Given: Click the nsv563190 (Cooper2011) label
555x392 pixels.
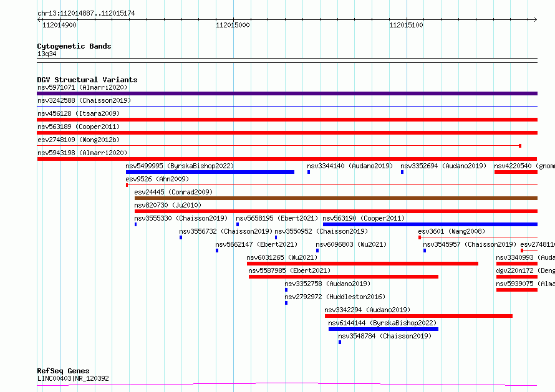Looking at the screenshot, I should tap(364, 218).
